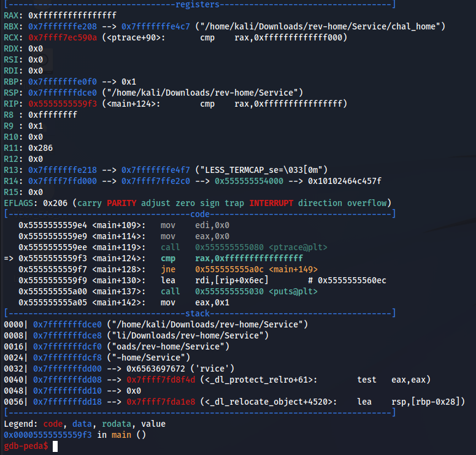Click the RSI register label
This screenshot has height=455, width=476.
[11, 60]
